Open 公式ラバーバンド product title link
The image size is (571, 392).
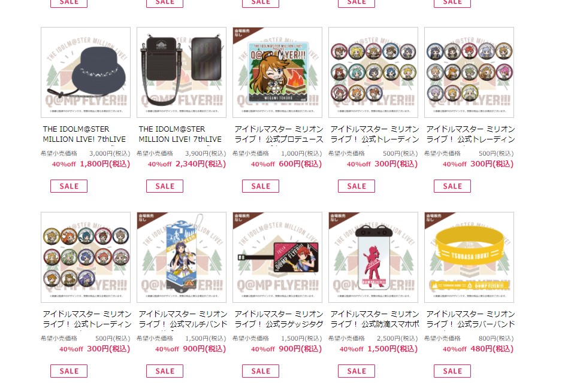(x=470, y=319)
